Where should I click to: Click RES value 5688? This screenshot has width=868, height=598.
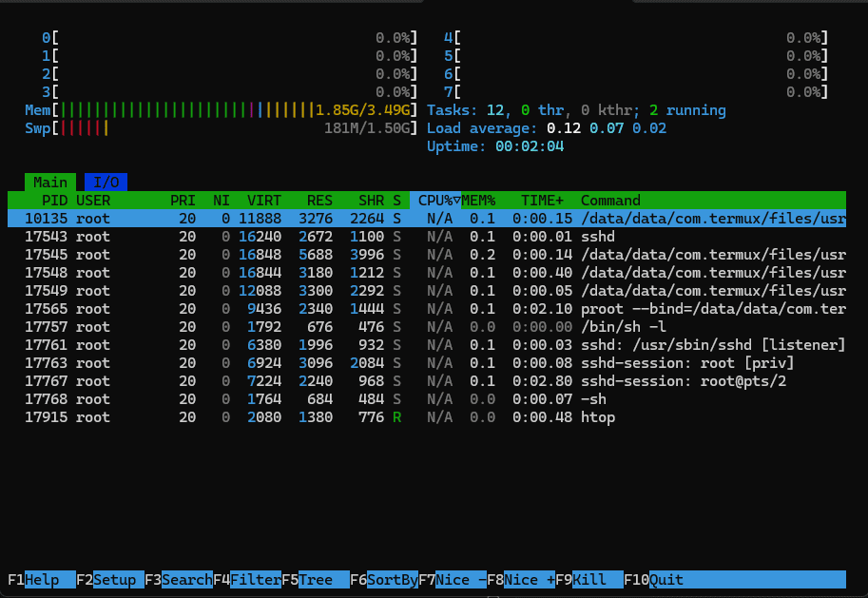tap(316, 255)
